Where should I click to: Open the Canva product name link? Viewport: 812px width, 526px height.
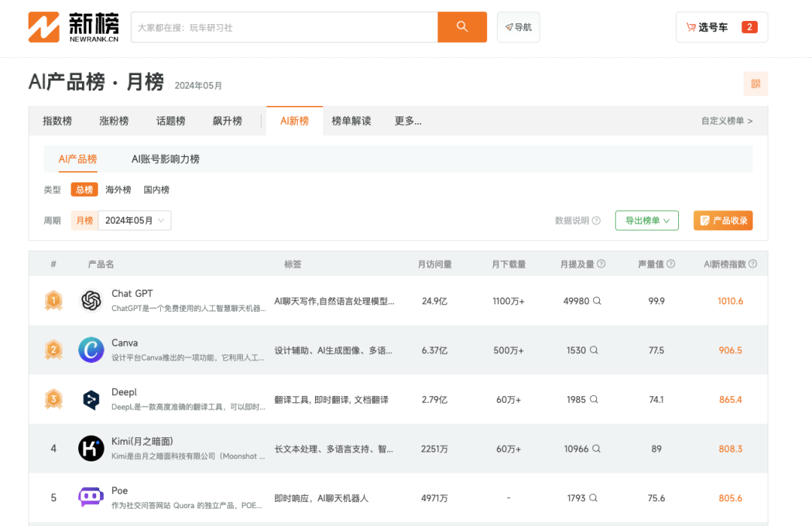click(x=125, y=343)
